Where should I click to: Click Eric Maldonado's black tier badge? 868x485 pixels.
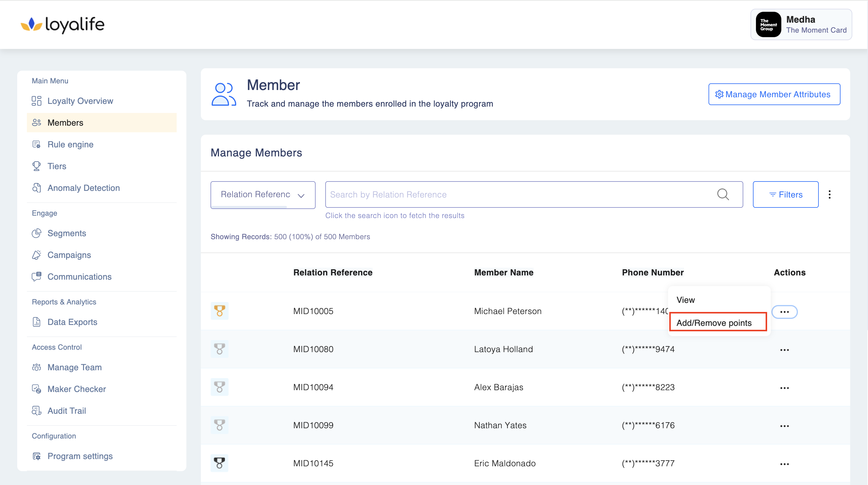(219, 463)
